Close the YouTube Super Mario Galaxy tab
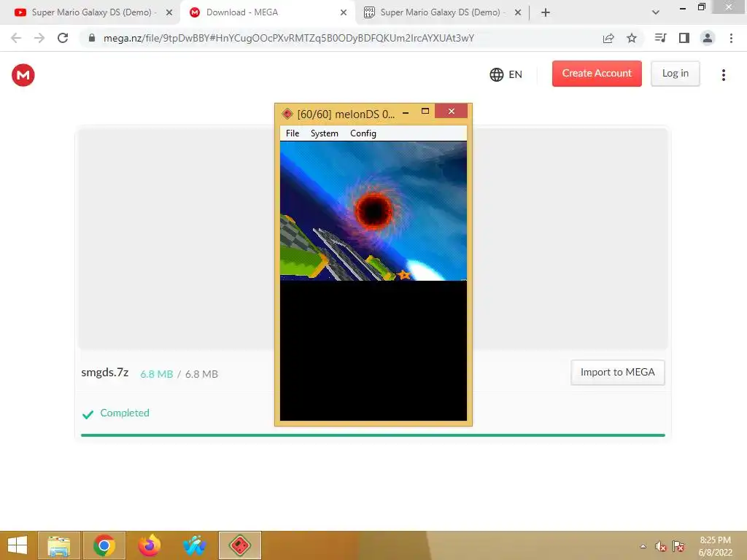This screenshot has width=747, height=560. pyautogui.click(x=169, y=12)
